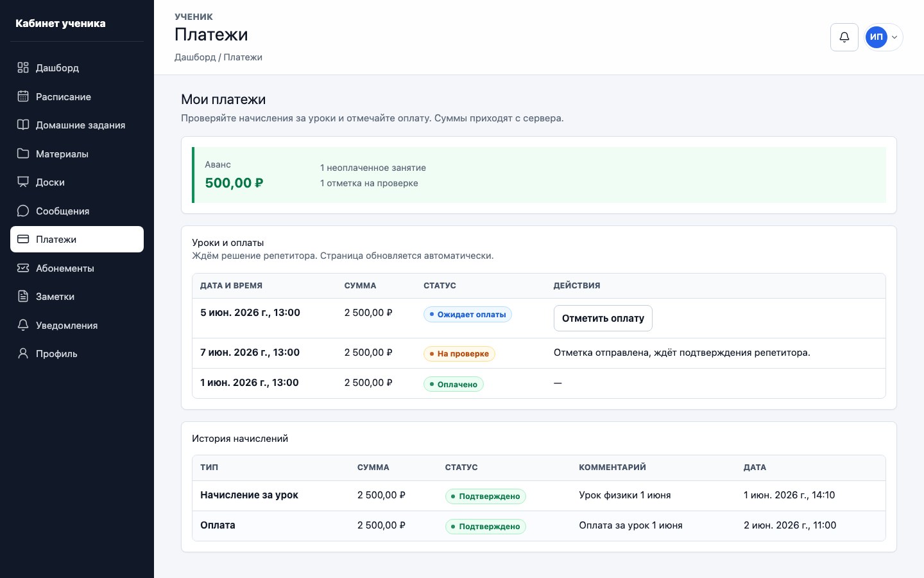Click the Платежи card icon
924x578 pixels.
pyautogui.click(x=23, y=239)
